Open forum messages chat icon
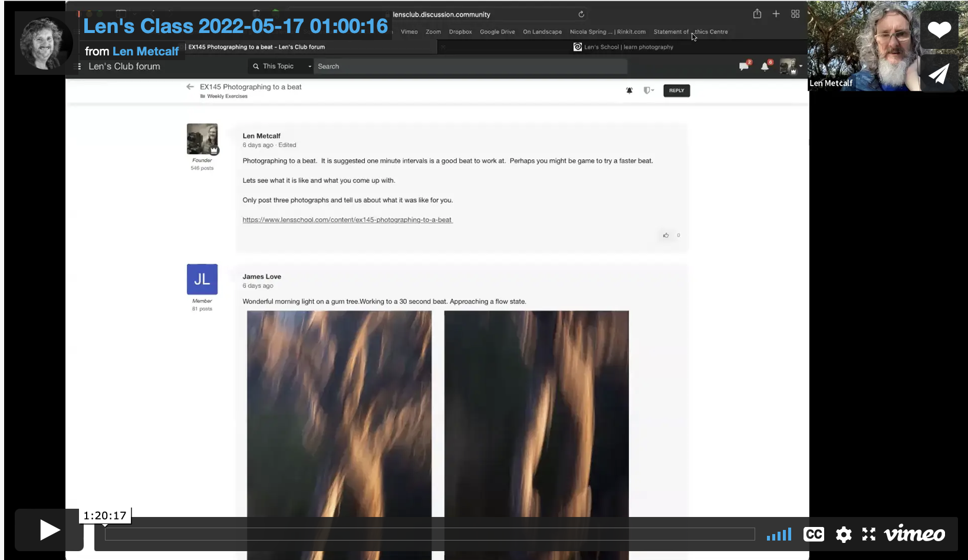The image size is (968, 560). click(745, 66)
